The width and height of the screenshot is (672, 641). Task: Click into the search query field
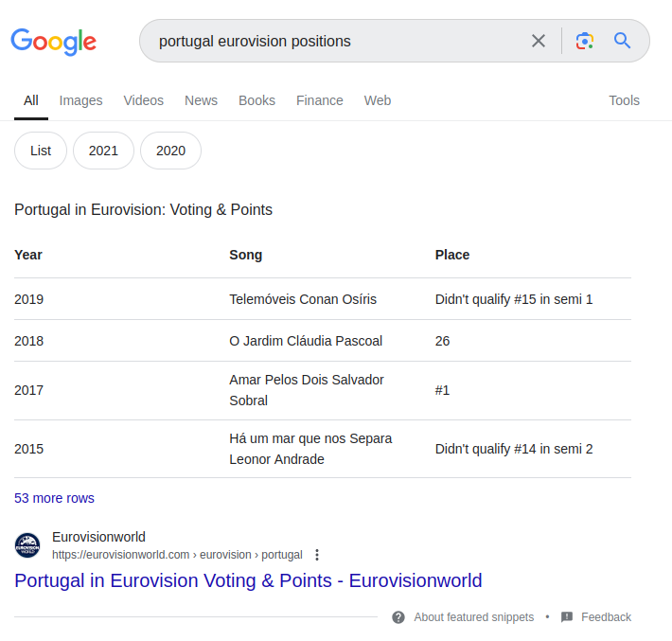pyautogui.click(x=331, y=41)
